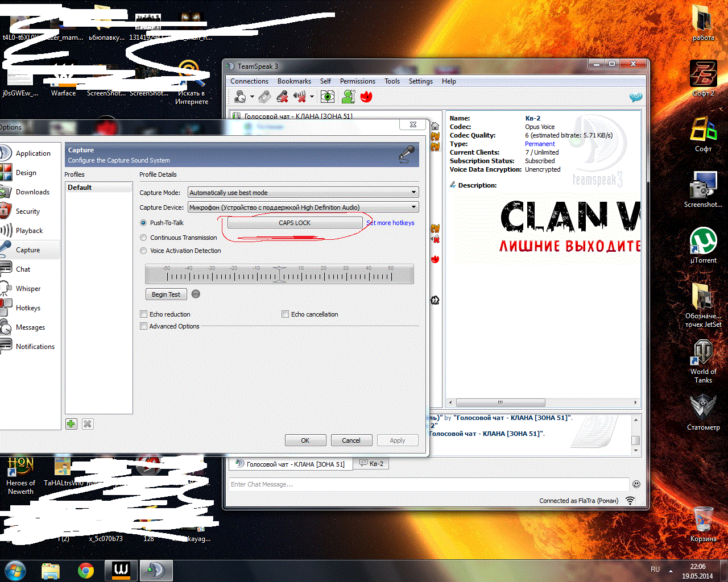Open Security options section
The image size is (728, 582).
tap(27, 211)
